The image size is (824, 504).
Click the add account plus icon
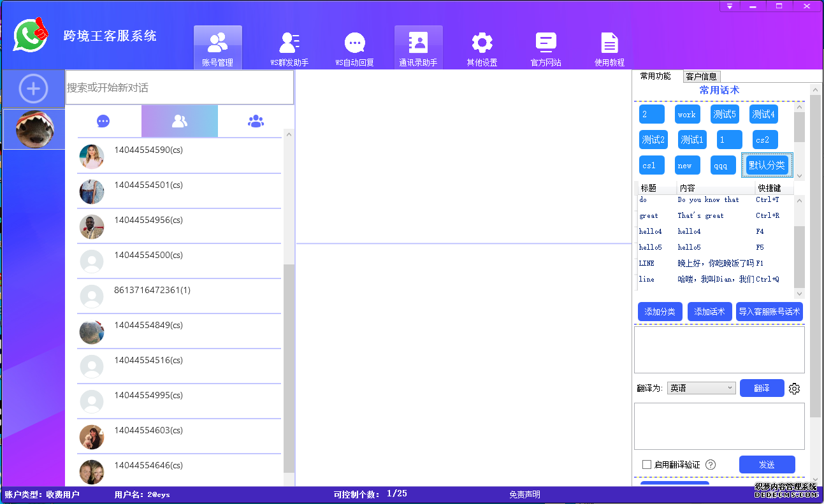pyautogui.click(x=33, y=89)
